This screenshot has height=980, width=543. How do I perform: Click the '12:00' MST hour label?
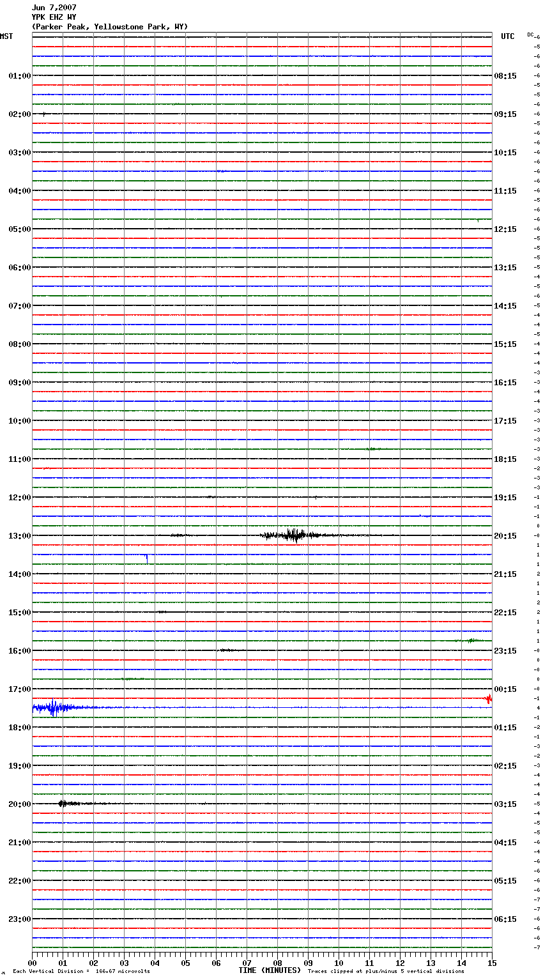[20, 498]
